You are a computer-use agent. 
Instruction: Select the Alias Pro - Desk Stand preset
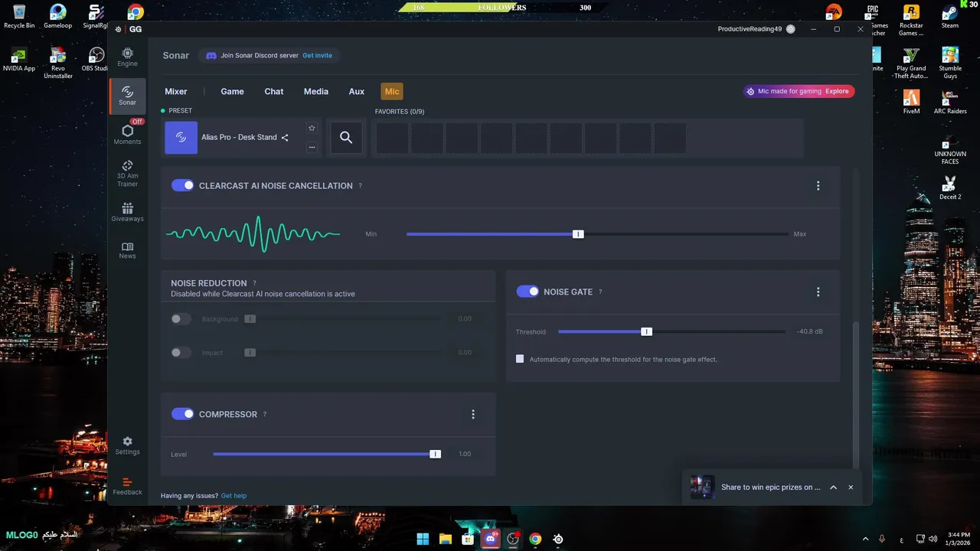(x=239, y=138)
